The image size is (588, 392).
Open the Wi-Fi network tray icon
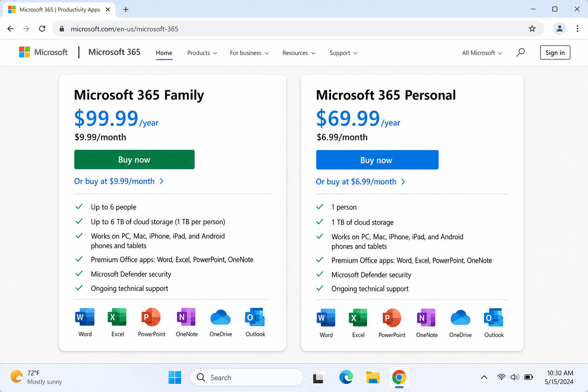click(501, 377)
